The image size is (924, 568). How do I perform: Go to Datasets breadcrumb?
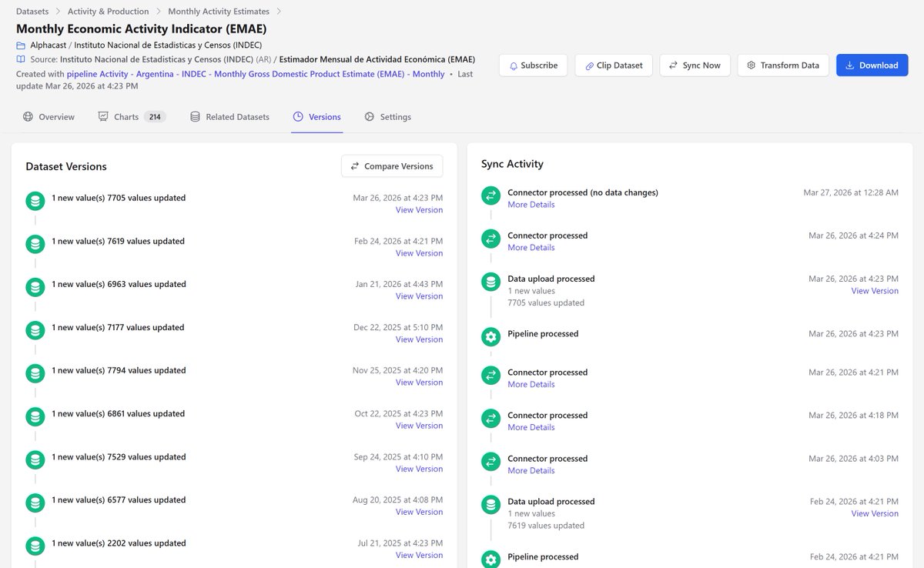point(32,12)
